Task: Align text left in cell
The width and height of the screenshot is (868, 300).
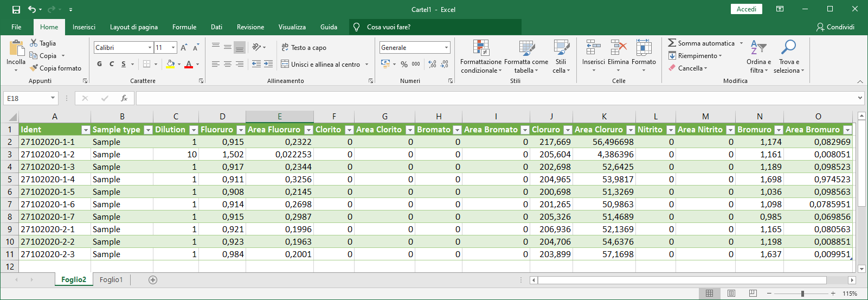Action: 215,64
